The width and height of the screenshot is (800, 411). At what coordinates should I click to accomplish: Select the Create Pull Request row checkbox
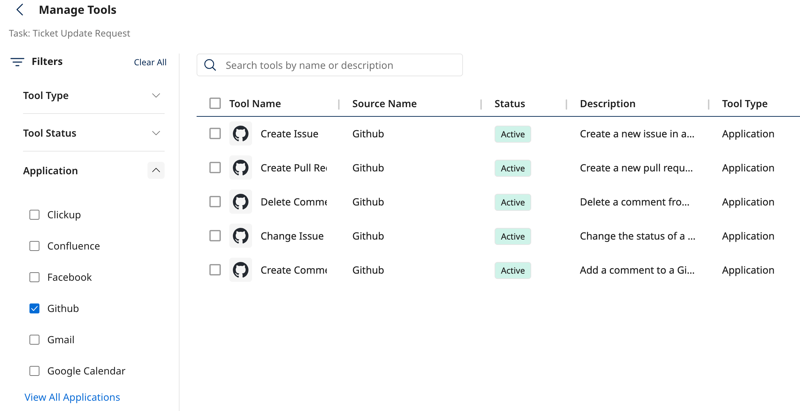[215, 168]
